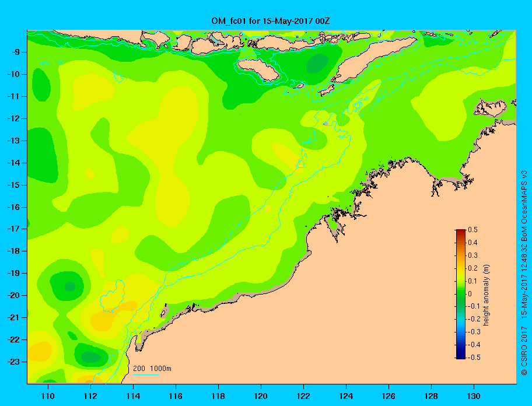
Task: Click the CSIRO copyright text on right edge
Action: coord(524,272)
